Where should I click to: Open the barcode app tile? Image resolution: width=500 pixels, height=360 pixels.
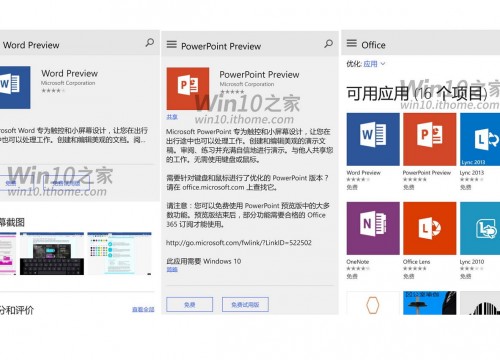(480, 303)
